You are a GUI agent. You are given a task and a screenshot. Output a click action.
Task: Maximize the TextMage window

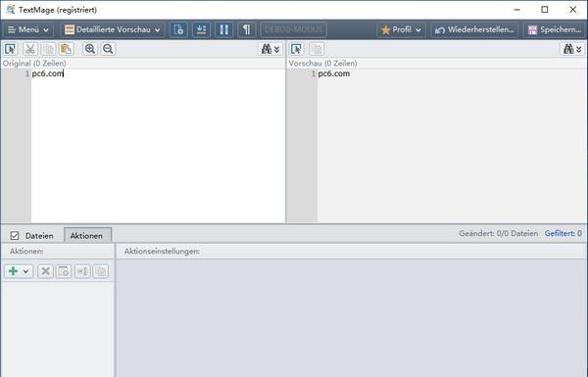click(x=545, y=10)
